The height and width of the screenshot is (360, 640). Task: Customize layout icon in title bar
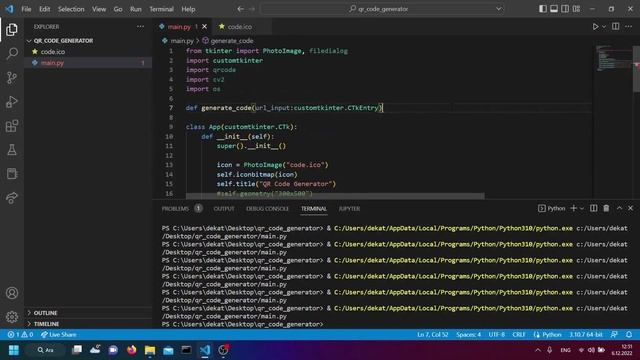coord(576,9)
